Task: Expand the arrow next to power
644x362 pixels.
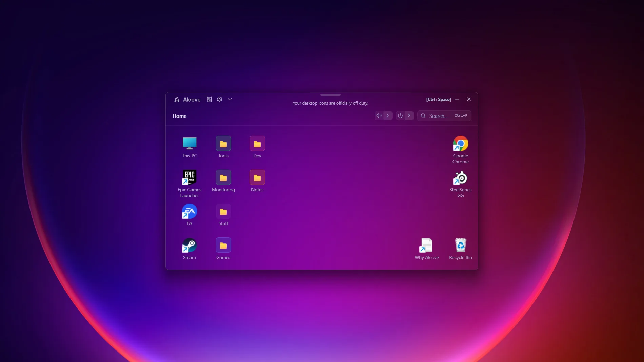Action: [409, 115]
